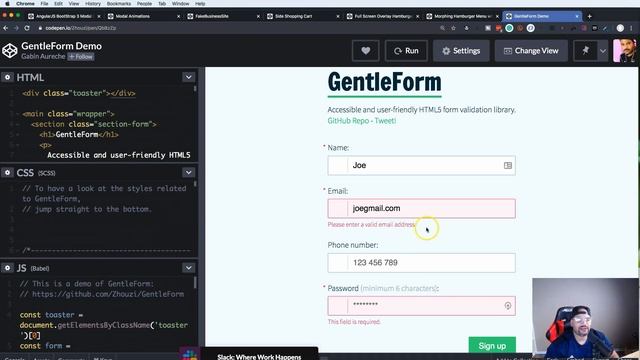Run the pen code
640x360 pixels.
(406, 51)
